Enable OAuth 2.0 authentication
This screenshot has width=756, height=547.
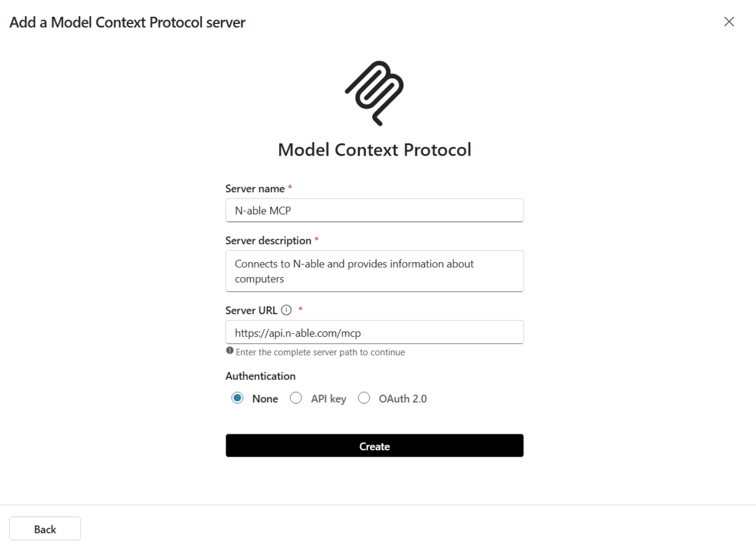coord(364,398)
